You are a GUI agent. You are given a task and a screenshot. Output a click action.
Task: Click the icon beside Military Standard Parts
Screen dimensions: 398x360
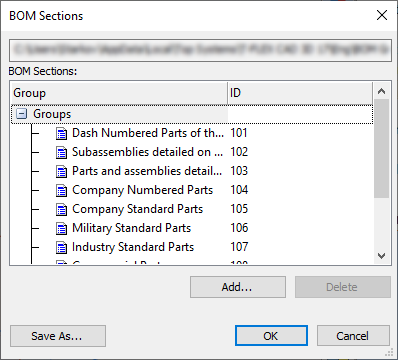61,228
